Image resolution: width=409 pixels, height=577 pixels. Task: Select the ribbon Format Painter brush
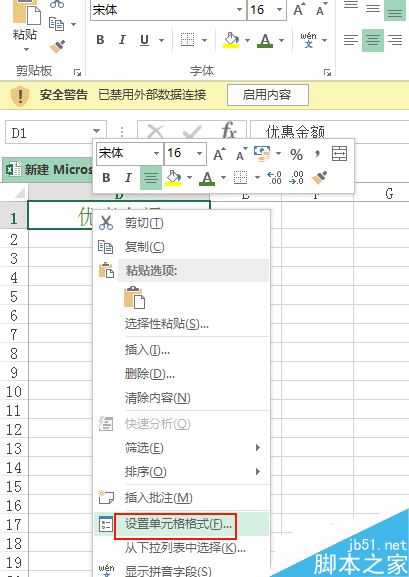[57, 46]
